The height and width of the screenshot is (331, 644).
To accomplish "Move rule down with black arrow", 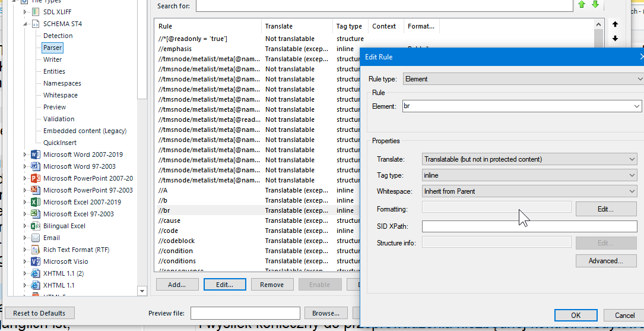I will (615, 38).
